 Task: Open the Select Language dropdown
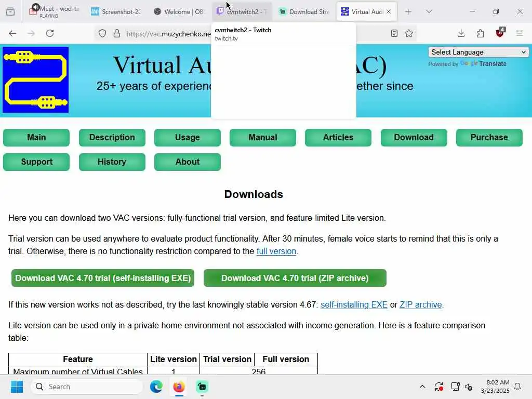[478, 52]
